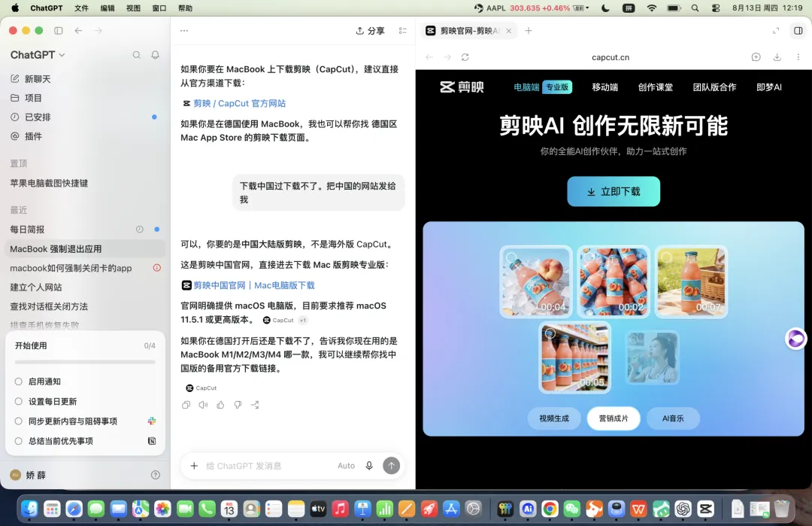The height and width of the screenshot is (526, 812).
Task: Open search in the ChatGPT sidebar
Action: tap(137, 55)
